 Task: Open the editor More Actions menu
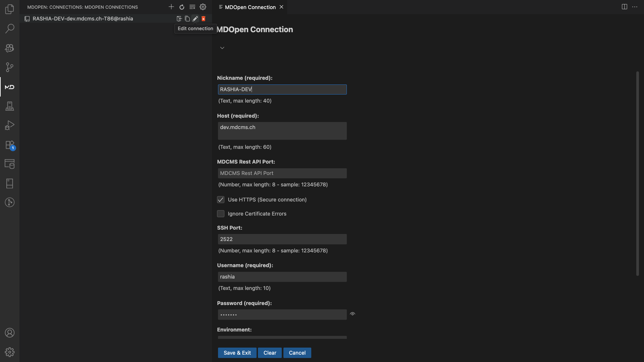point(635,7)
